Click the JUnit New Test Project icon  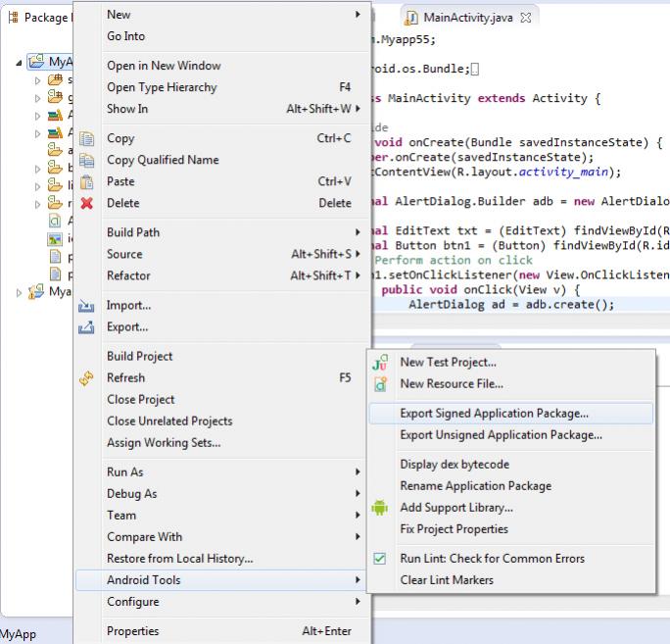(380, 363)
